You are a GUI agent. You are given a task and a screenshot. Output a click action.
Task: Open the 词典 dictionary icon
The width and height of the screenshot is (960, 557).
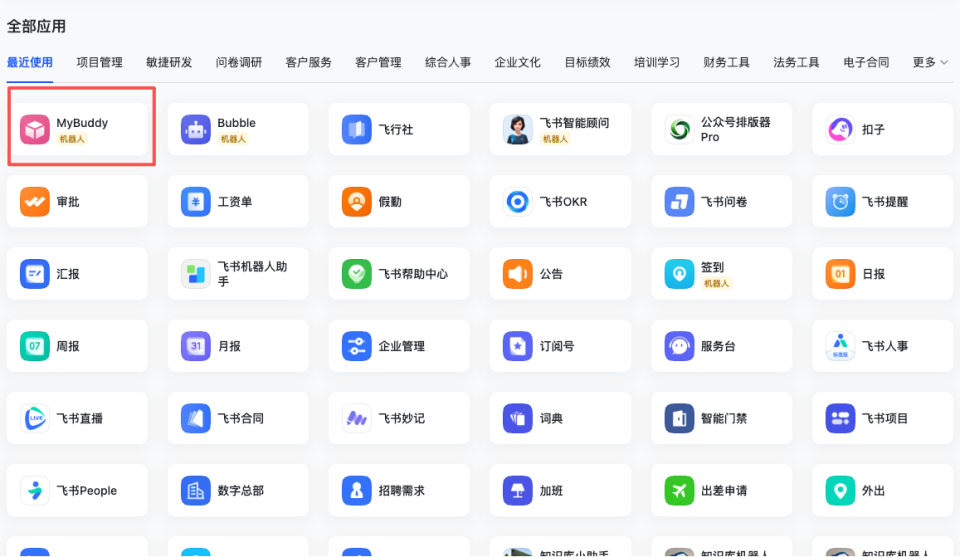coord(518,418)
